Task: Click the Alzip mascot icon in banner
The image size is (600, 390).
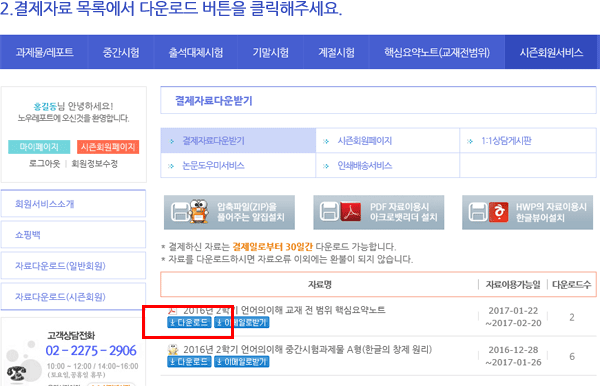Action: point(198,211)
